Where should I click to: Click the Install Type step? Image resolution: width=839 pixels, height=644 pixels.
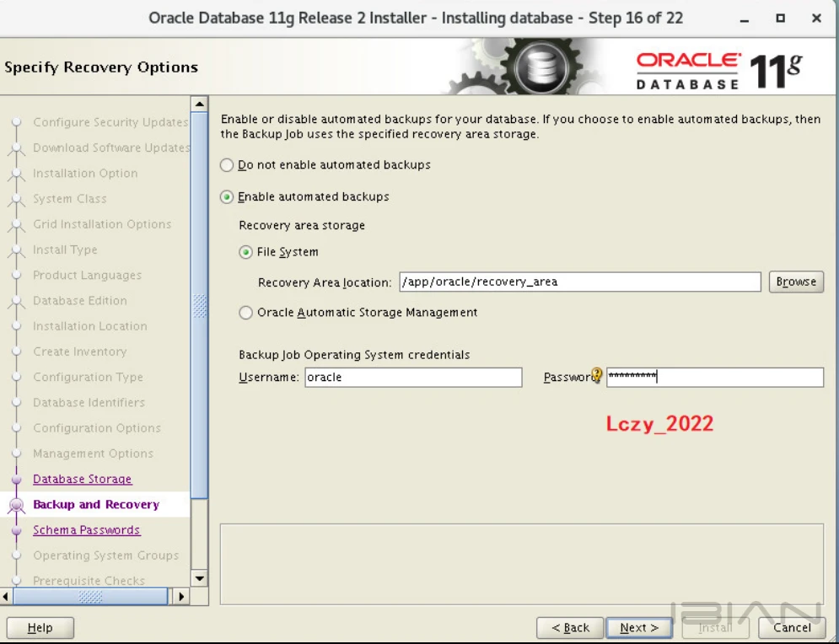click(65, 250)
